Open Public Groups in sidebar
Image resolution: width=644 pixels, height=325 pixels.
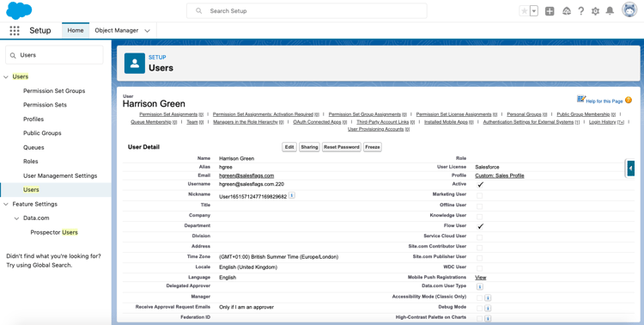[x=42, y=133]
